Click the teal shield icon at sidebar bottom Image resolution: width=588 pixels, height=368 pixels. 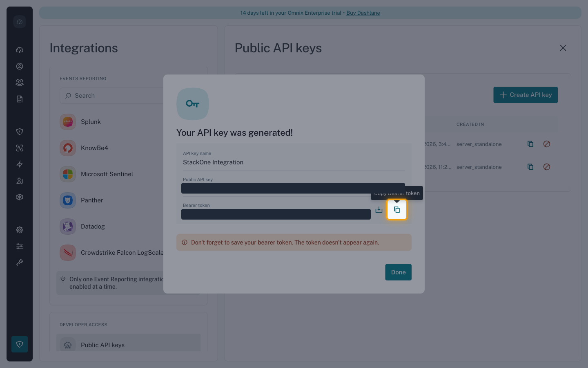point(20,344)
